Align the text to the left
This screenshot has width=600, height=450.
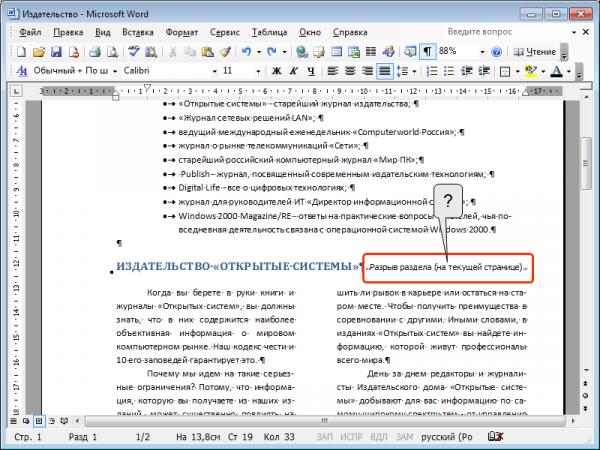(333, 71)
